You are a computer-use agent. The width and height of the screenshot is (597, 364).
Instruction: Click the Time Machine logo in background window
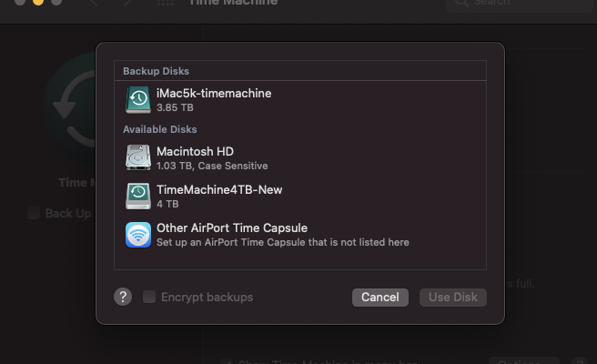coord(70,108)
